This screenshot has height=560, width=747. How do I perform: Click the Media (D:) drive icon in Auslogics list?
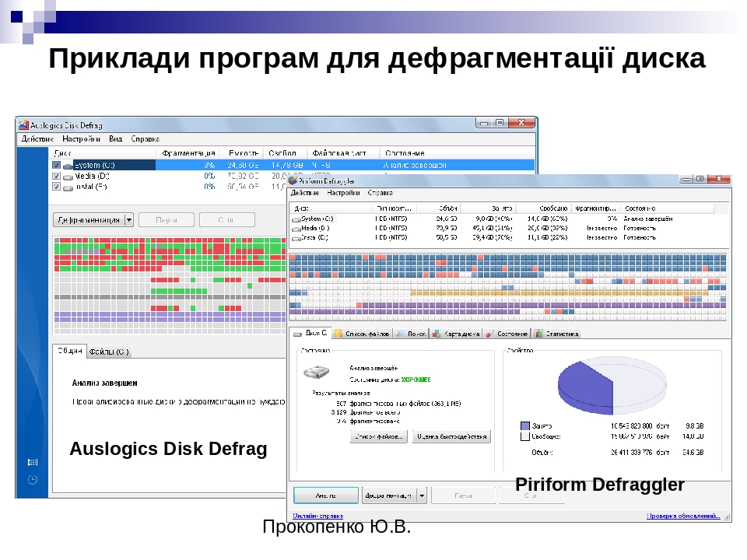[x=68, y=177]
